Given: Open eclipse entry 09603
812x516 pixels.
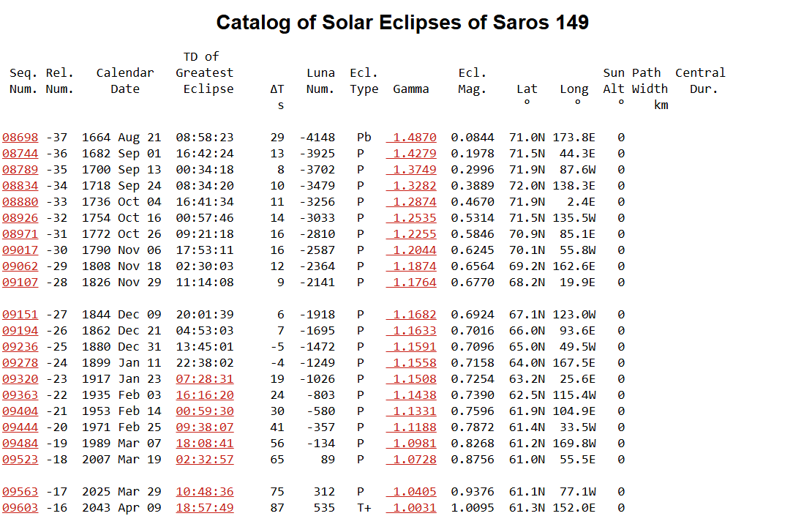Looking at the screenshot, I should (20, 507).
